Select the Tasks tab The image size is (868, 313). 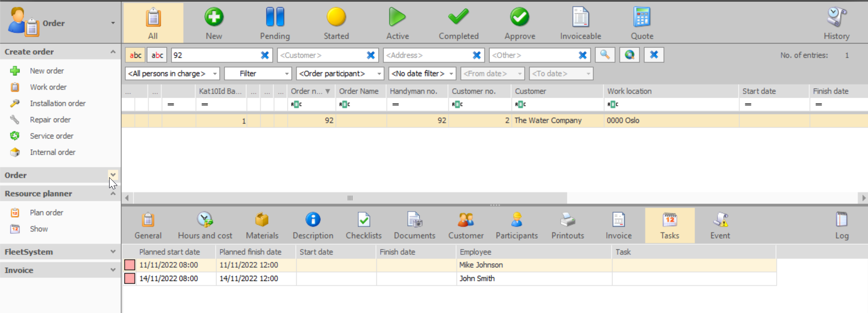click(x=670, y=226)
